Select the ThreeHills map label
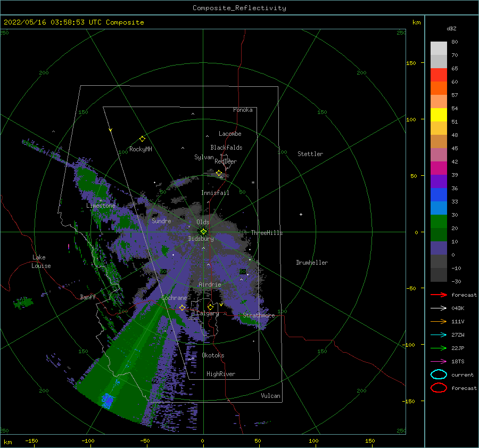Screen dimensions: 479x448 click(267, 233)
